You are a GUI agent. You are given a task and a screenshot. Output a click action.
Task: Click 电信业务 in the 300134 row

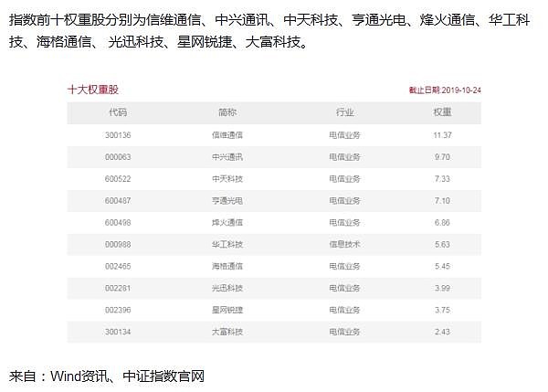tap(344, 332)
